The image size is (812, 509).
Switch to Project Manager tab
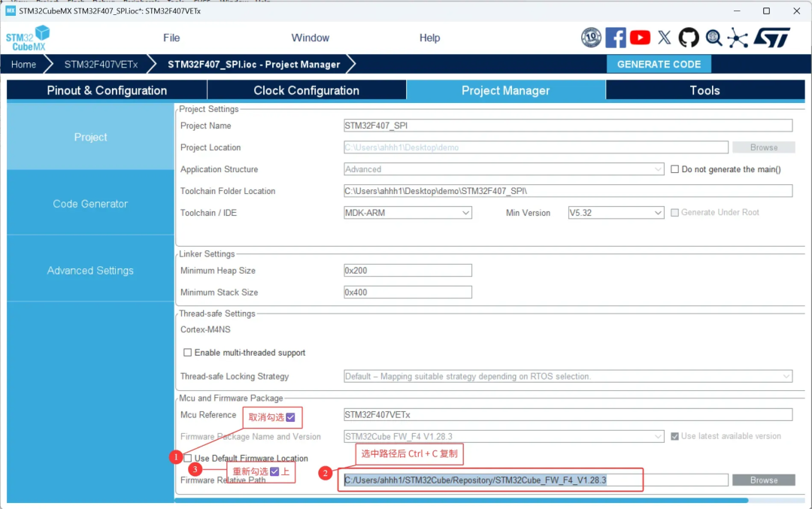click(x=505, y=90)
